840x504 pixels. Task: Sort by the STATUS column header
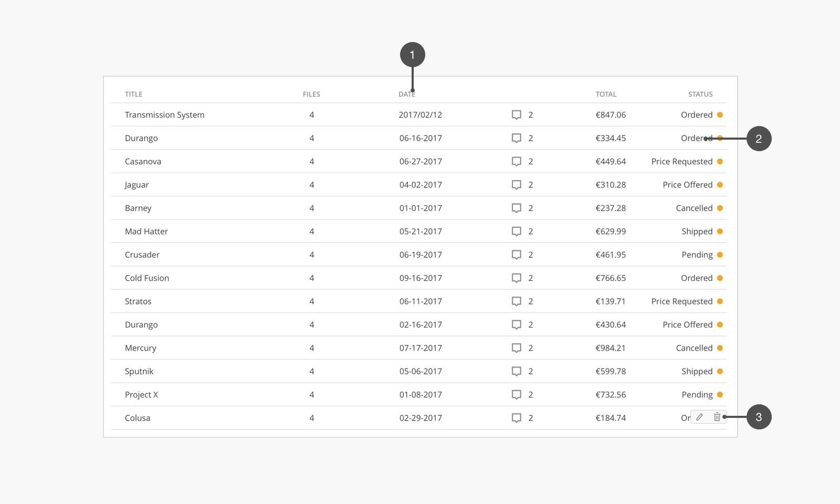point(700,94)
